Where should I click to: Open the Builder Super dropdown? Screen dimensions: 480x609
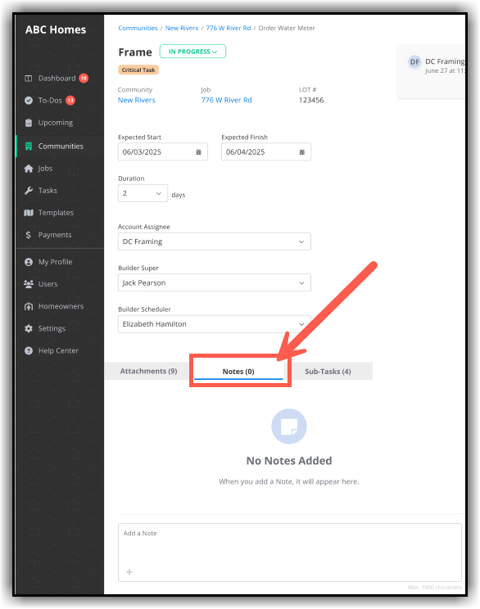click(214, 283)
